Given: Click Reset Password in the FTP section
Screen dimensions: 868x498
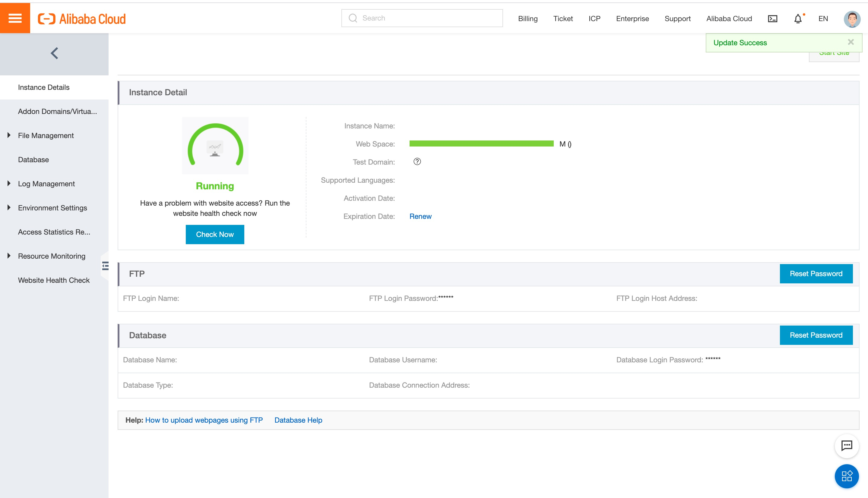Looking at the screenshot, I should [816, 274].
